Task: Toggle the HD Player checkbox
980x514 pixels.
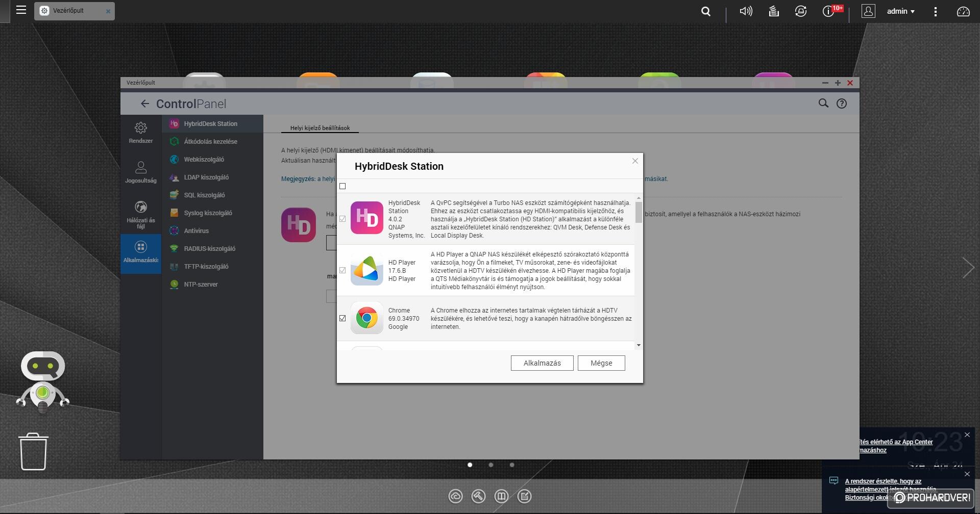Action: [342, 270]
